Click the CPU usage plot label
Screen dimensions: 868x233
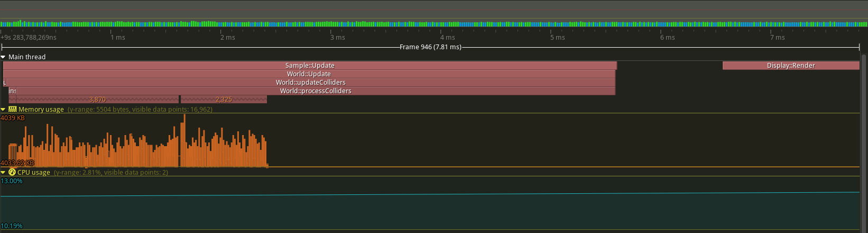point(34,172)
